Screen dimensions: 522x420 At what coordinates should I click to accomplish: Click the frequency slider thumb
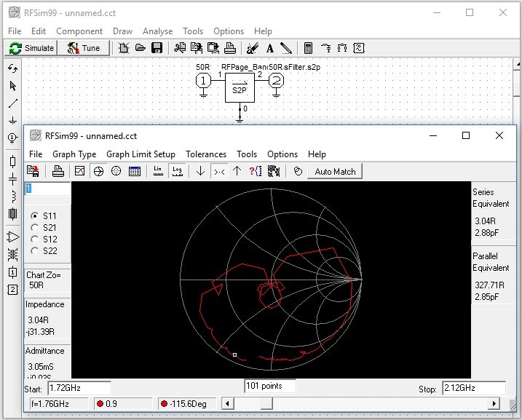point(266,404)
